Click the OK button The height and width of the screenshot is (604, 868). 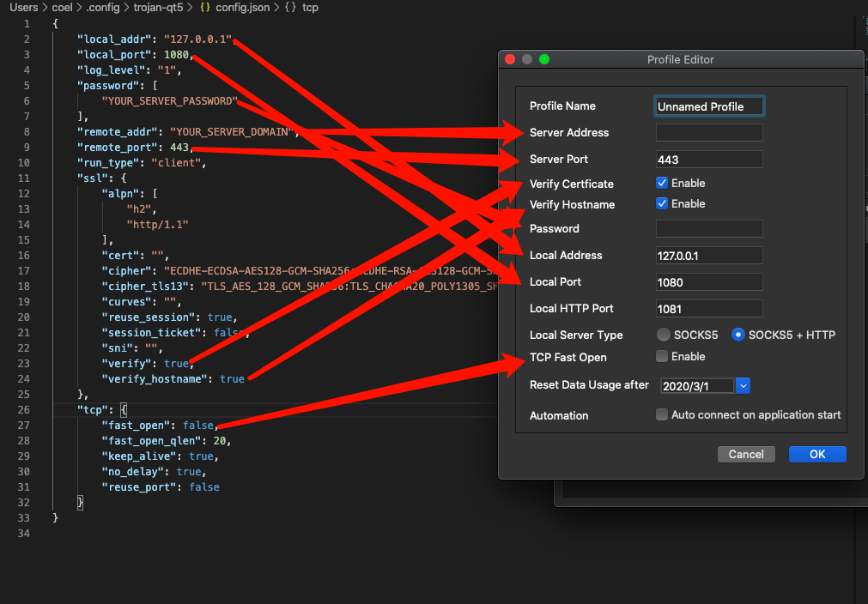[817, 454]
